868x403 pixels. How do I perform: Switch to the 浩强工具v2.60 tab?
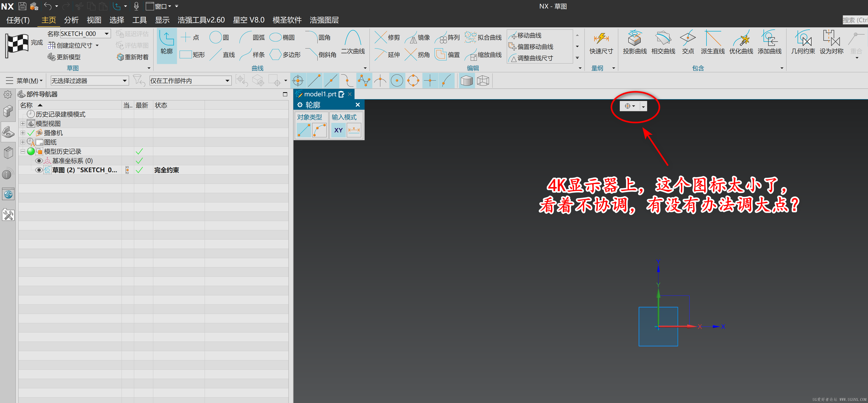click(x=201, y=20)
